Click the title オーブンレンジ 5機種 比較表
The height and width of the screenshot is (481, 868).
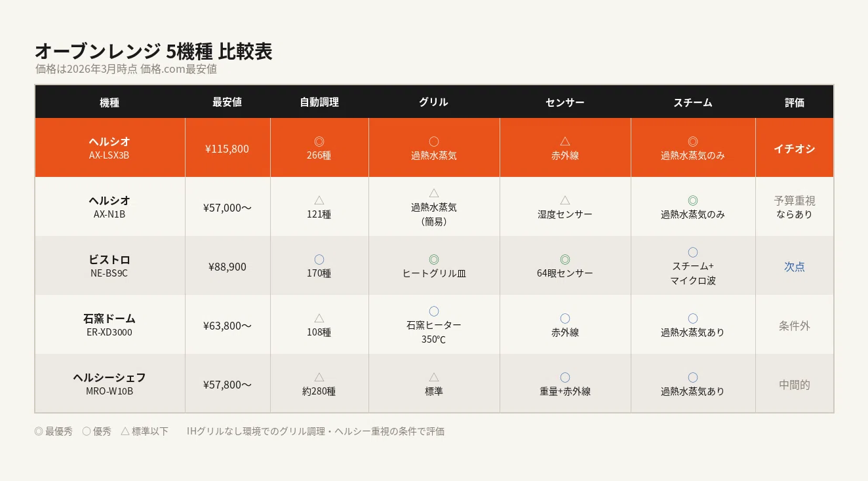pyautogui.click(x=153, y=51)
